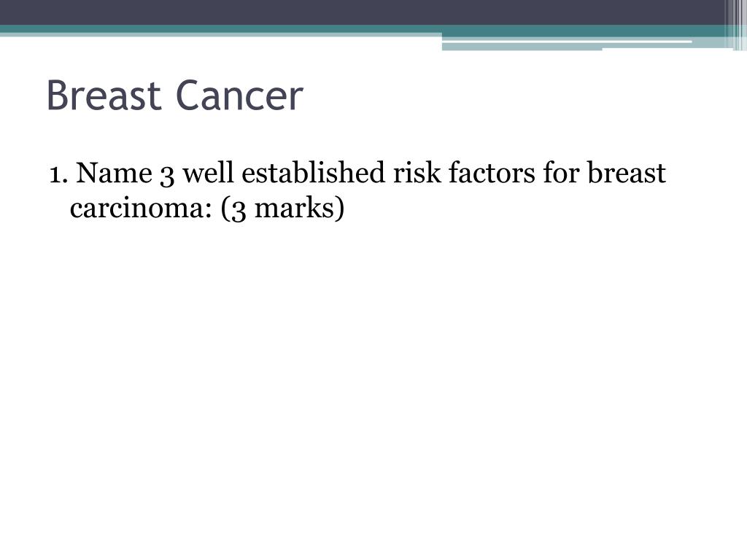This screenshot has height=560, width=747.
Task: Click the "Breast Cancer" slide title
Action: click(x=175, y=96)
